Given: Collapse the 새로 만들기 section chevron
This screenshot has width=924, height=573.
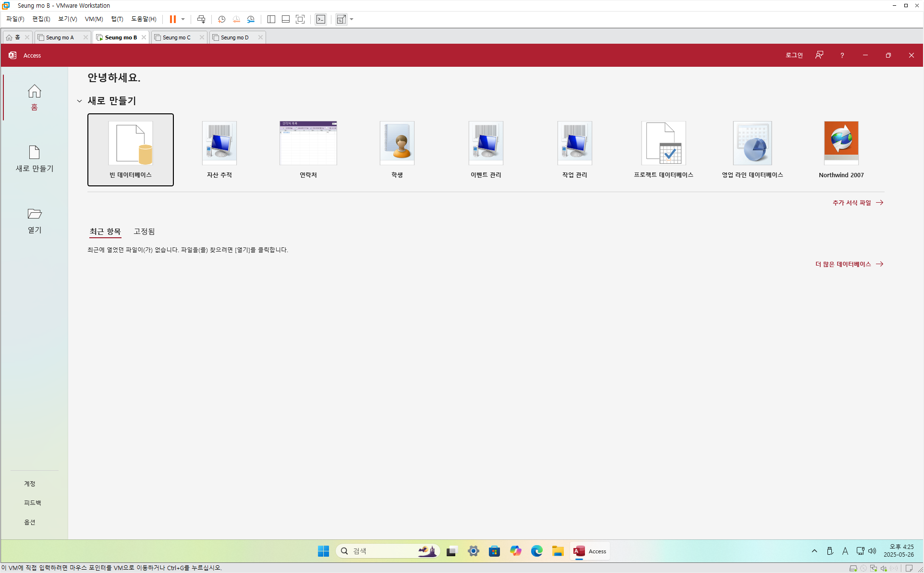Looking at the screenshot, I should click(79, 101).
